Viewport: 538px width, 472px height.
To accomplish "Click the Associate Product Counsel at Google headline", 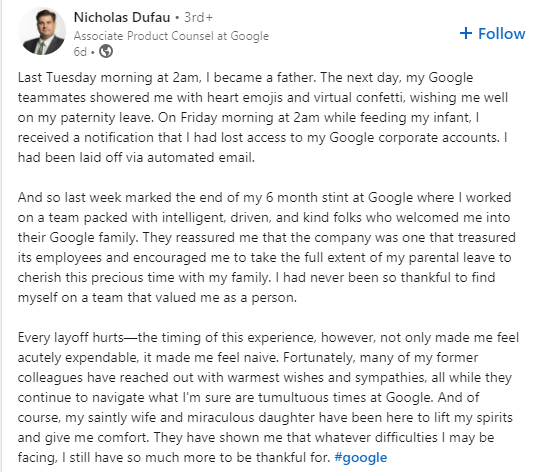I will pyautogui.click(x=171, y=36).
